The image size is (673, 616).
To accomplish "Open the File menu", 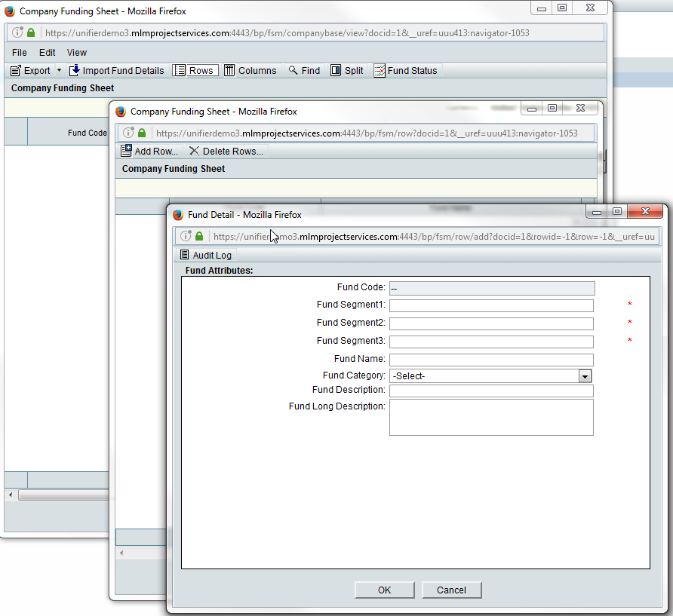I will point(20,53).
